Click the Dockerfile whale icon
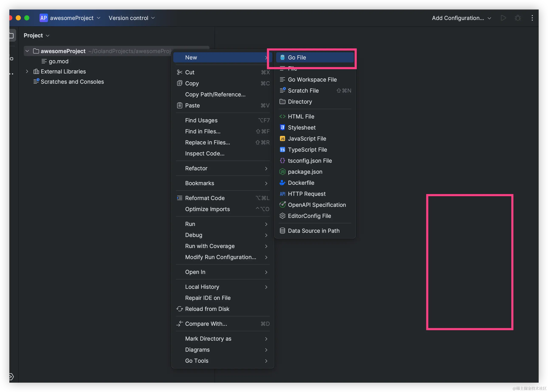Image resolution: width=548 pixels, height=392 pixels. pos(282,183)
